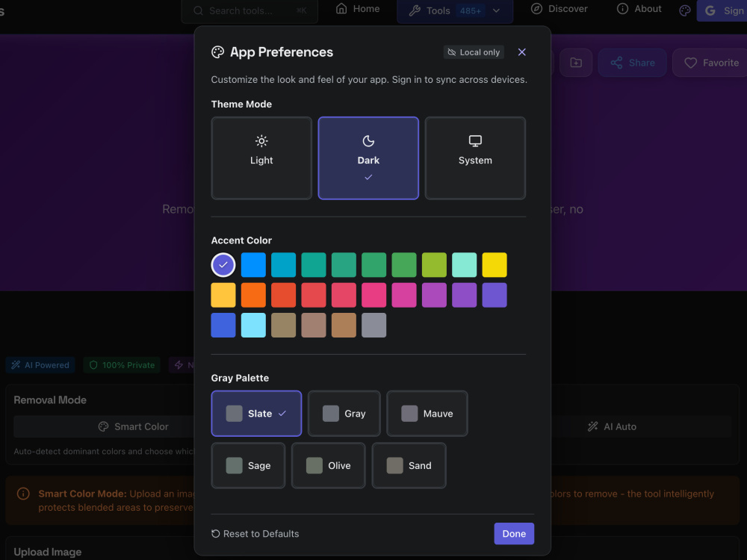
Task: Open the Home nav item
Action: (x=358, y=8)
